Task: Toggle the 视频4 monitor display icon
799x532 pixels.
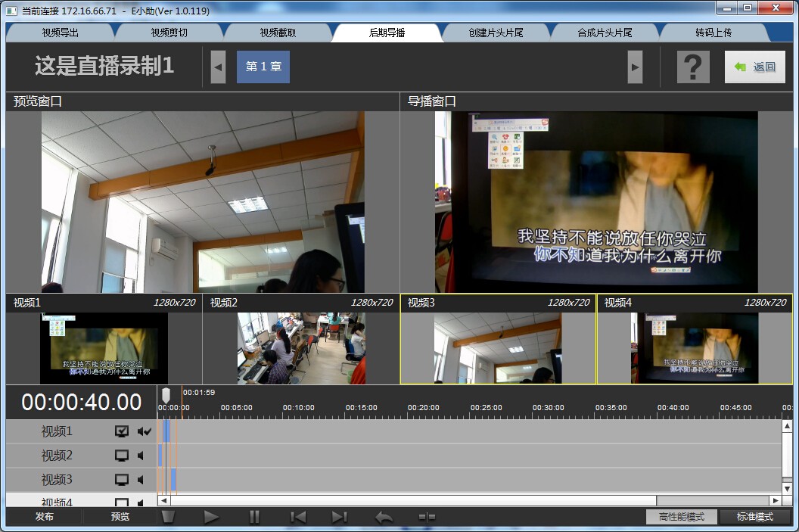Action: tap(122, 502)
